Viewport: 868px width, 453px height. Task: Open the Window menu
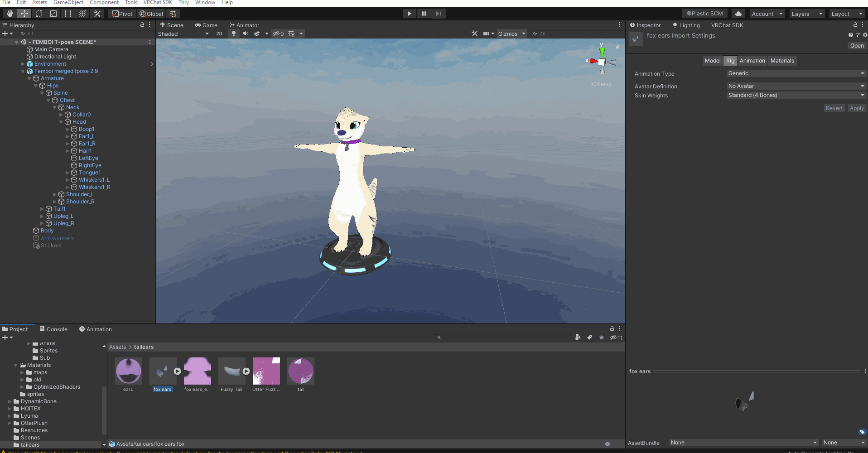[205, 3]
